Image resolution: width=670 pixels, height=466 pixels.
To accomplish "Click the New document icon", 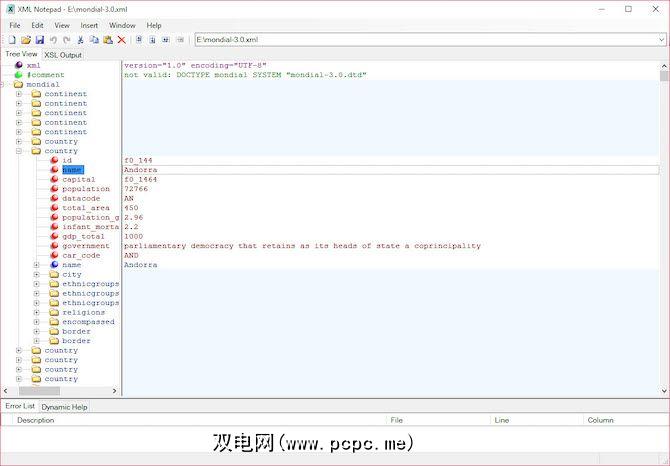I will coord(12,40).
